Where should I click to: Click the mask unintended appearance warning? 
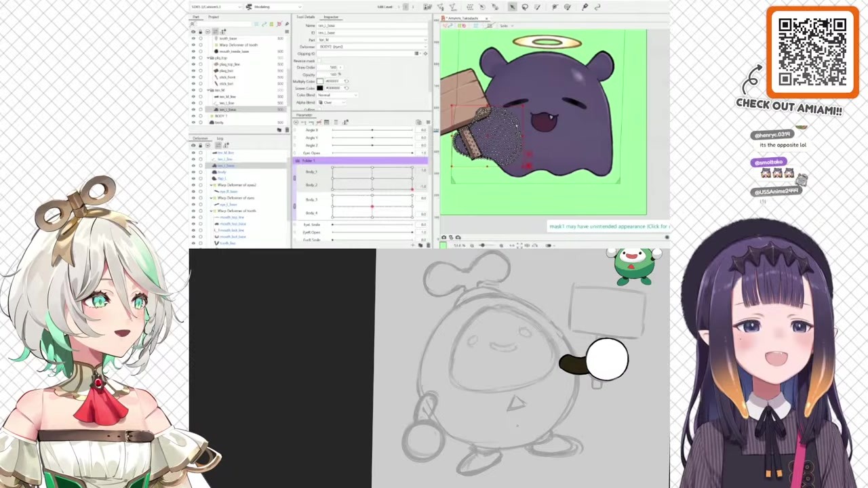pos(609,226)
